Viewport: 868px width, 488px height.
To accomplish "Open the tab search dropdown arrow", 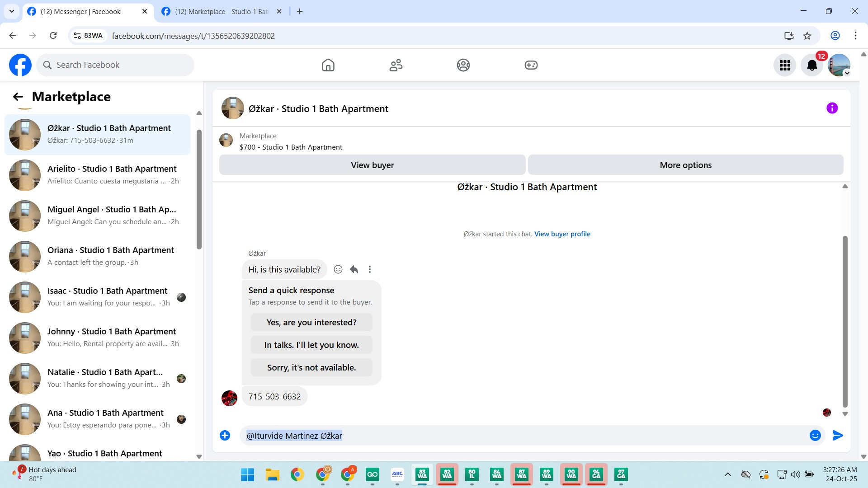I will [12, 12].
